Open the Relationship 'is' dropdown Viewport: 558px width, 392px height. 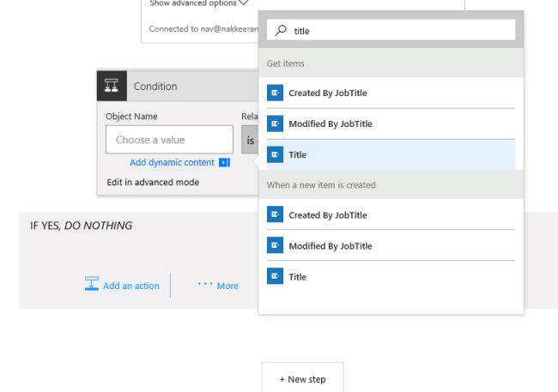coord(250,140)
